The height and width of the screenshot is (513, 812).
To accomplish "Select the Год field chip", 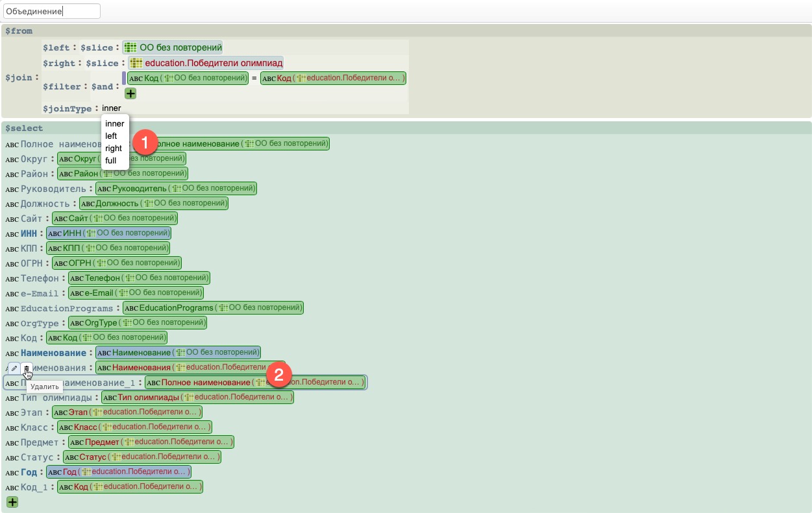I will [x=118, y=471].
